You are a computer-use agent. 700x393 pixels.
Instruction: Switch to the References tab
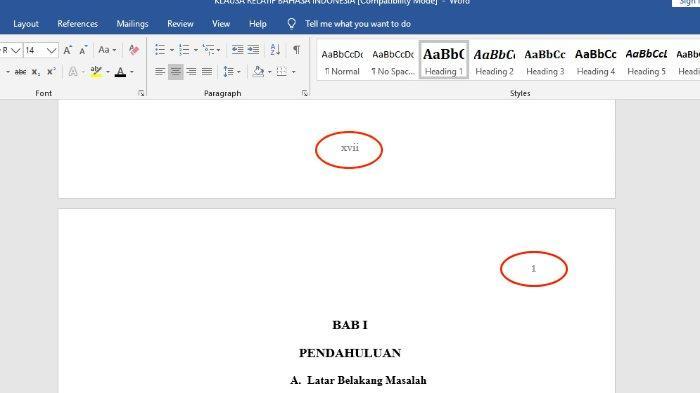78,24
